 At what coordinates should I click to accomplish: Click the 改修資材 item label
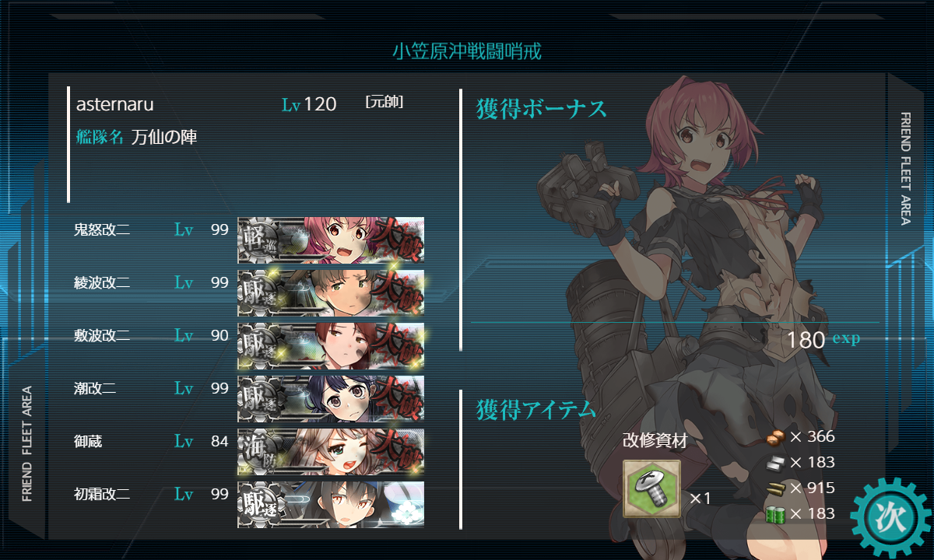pos(655,441)
